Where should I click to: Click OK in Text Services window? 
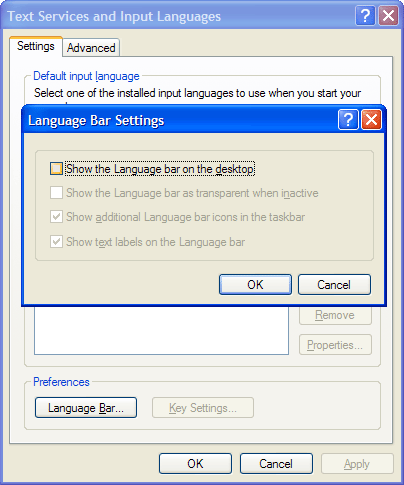(195, 464)
